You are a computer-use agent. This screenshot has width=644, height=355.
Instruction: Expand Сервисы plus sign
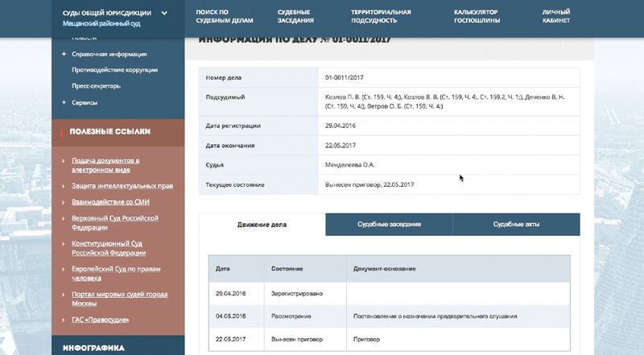pos(64,102)
